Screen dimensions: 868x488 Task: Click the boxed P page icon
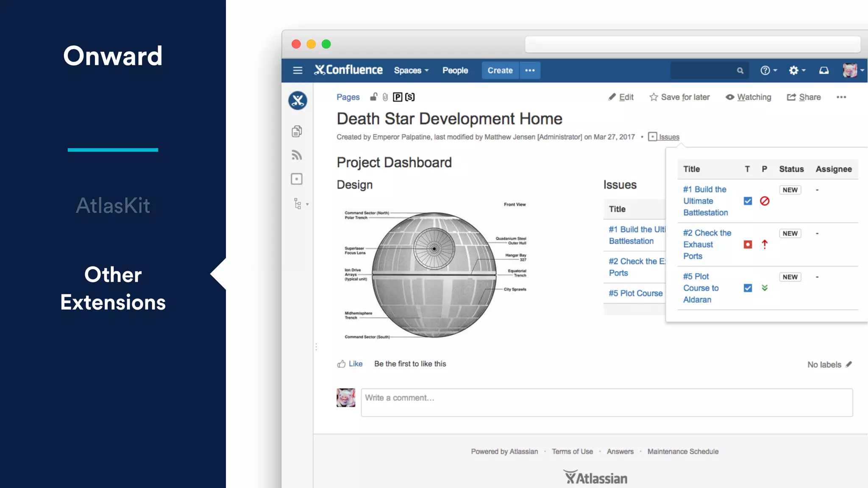click(x=398, y=97)
